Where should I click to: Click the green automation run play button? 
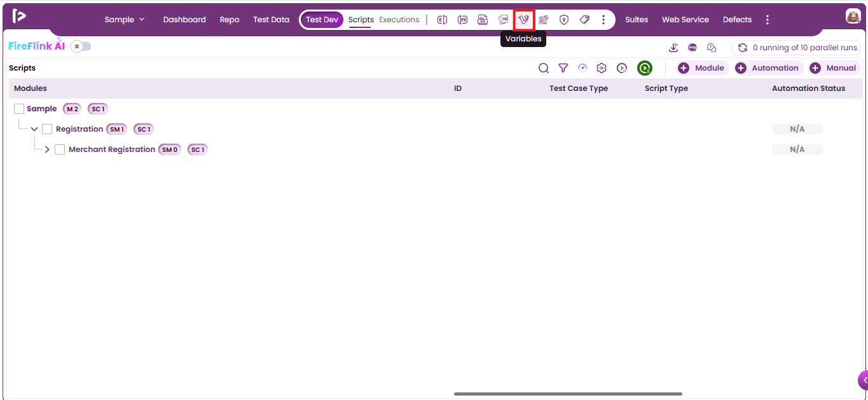click(645, 68)
